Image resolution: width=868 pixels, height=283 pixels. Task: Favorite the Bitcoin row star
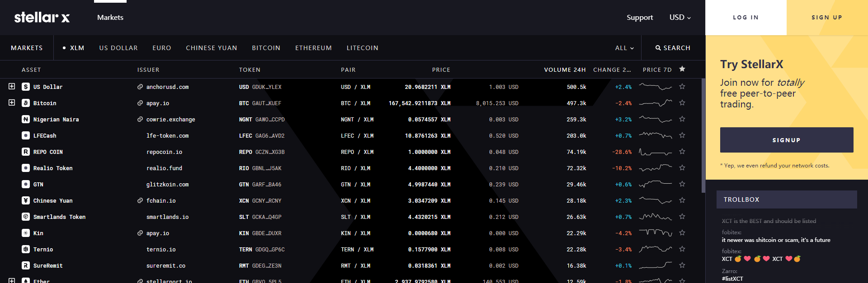click(682, 102)
